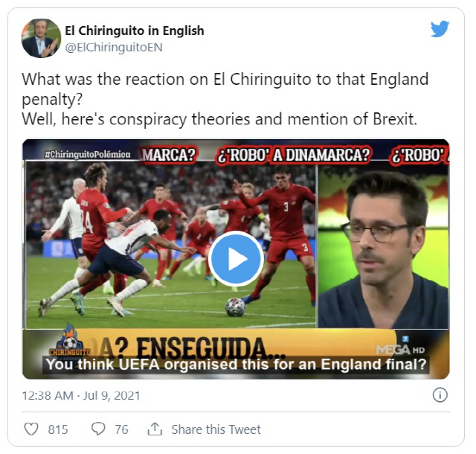Click the 815 likes count
This screenshot has height=454, width=476.
tap(58, 429)
